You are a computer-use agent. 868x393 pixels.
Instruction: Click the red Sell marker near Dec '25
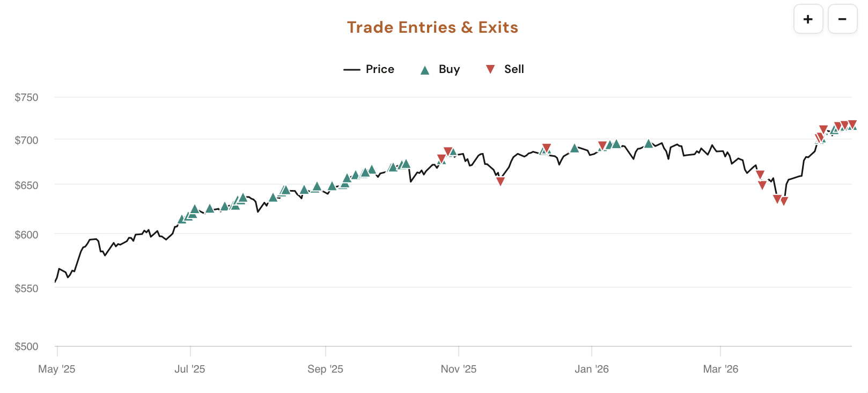click(x=547, y=146)
